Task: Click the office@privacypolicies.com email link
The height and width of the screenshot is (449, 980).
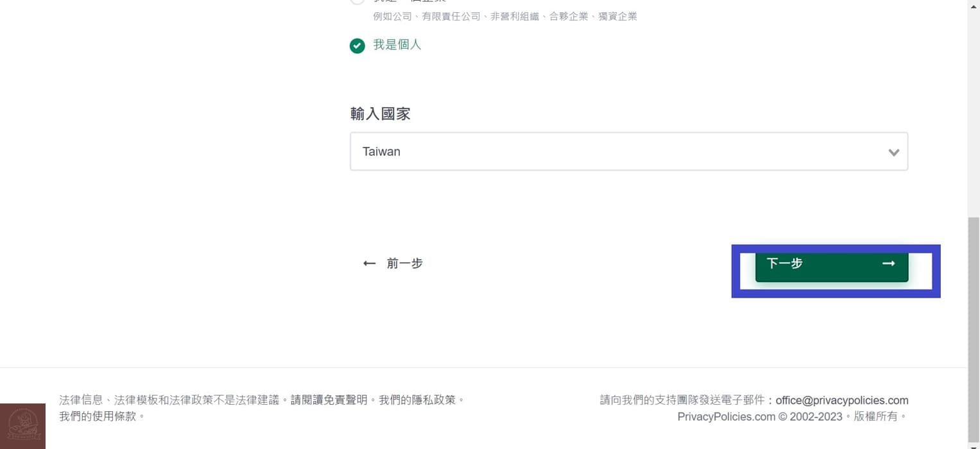Action: [842, 400]
